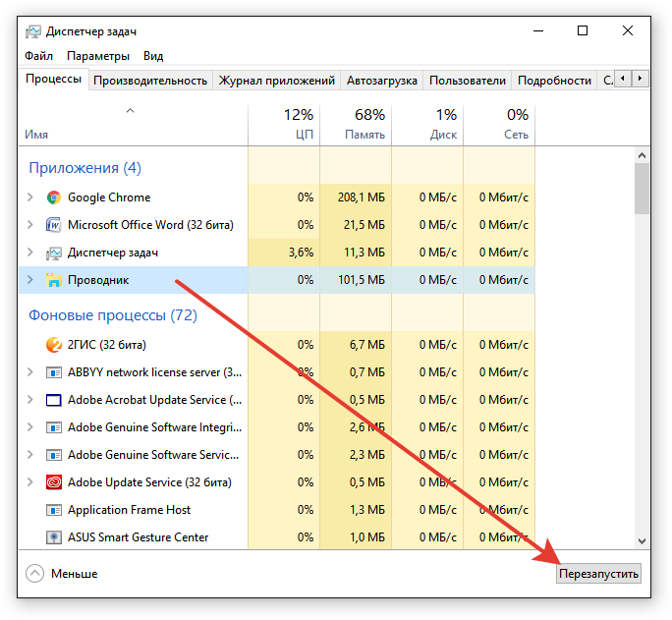This screenshot has height=620, width=672.
Task: Click the Adobe Acrobat Update Service icon
Action: (x=54, y=400)
